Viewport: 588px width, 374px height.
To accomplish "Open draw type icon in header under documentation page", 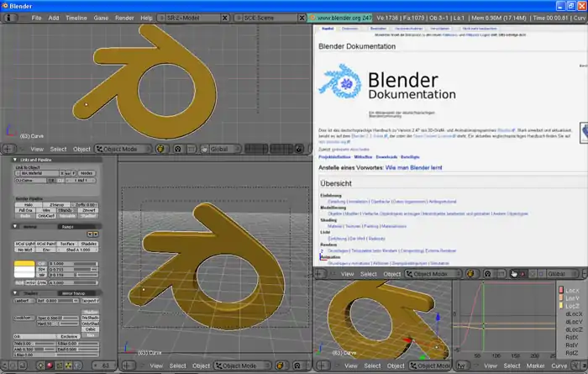I will click(470, 274).
